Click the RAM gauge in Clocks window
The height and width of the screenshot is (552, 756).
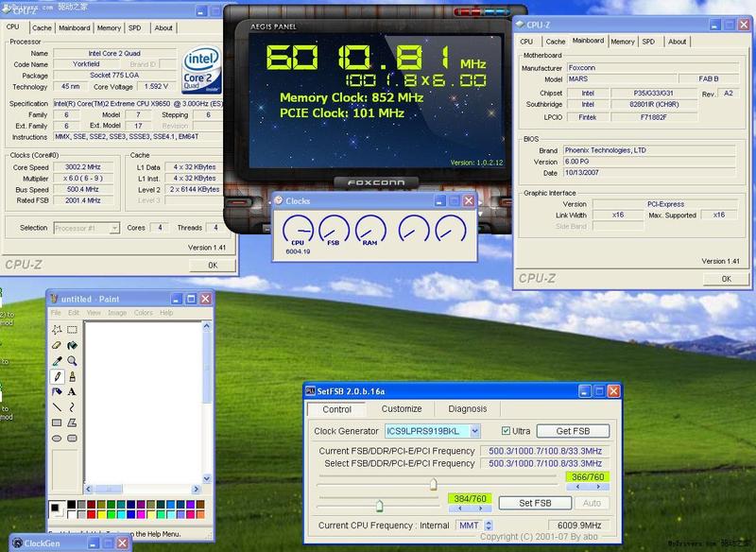pos(370,231)
